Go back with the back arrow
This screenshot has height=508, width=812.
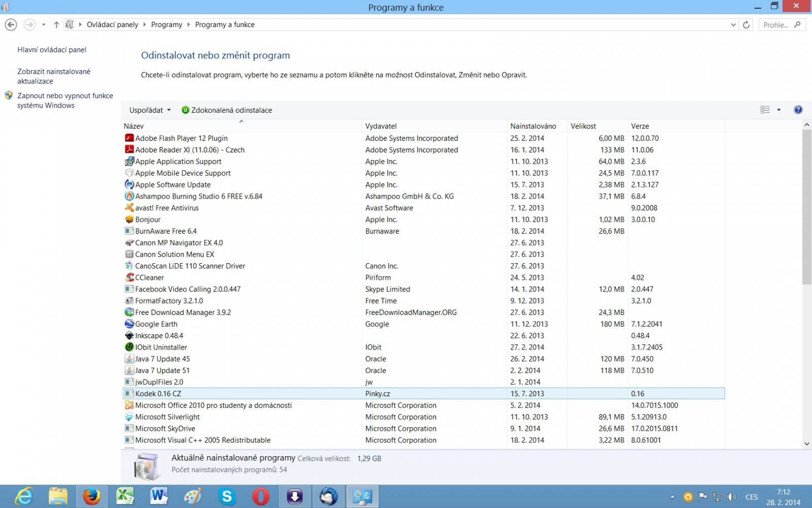point(11,24)
